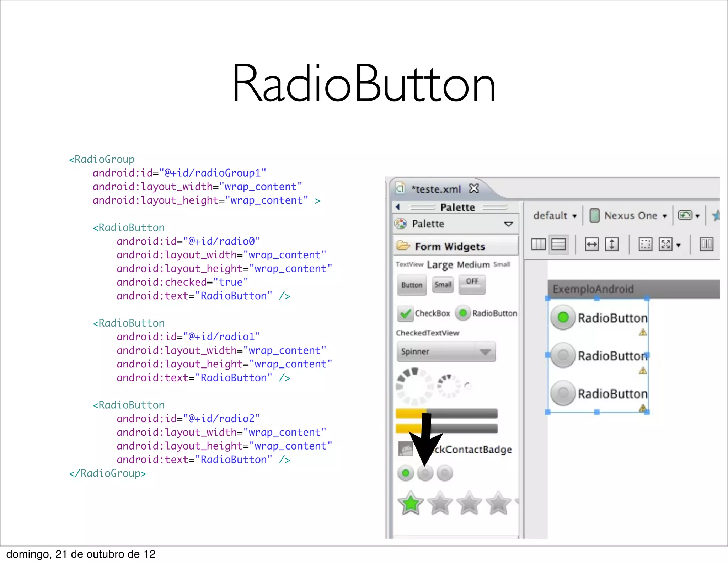Click the @+id/radio2 code line
Viewport: 728px width, 564px height.
click(188, 419)
